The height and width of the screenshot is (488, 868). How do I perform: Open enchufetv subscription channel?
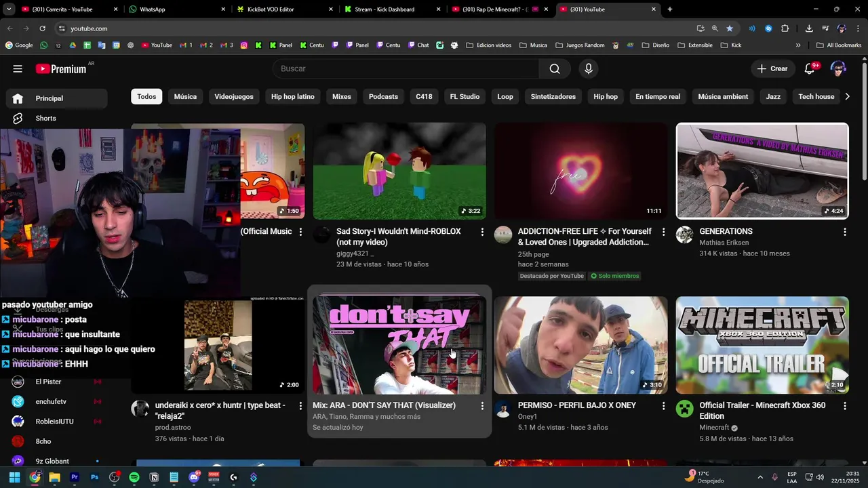pos(57,401)
